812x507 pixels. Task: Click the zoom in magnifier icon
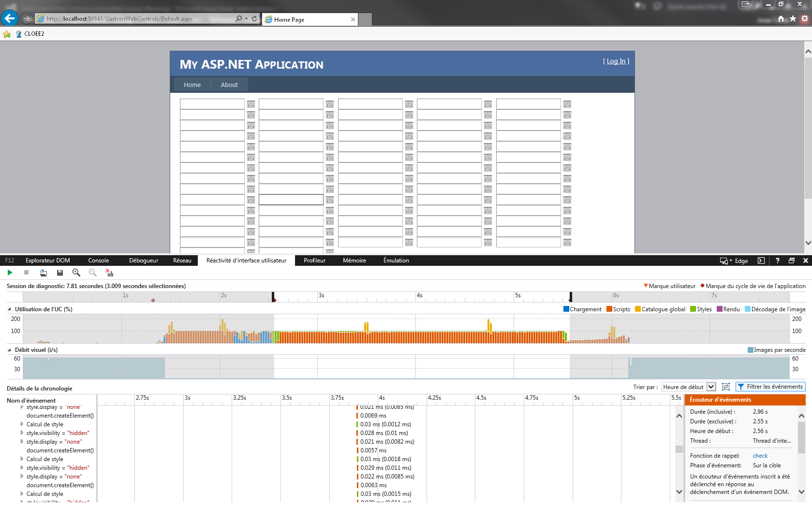(76, 273)
